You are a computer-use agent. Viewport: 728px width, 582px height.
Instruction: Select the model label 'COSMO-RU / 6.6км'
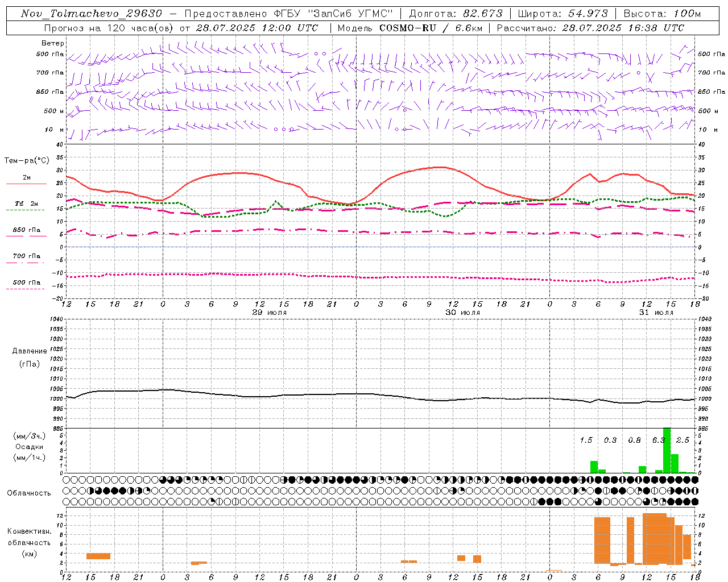tap(432, 28)
